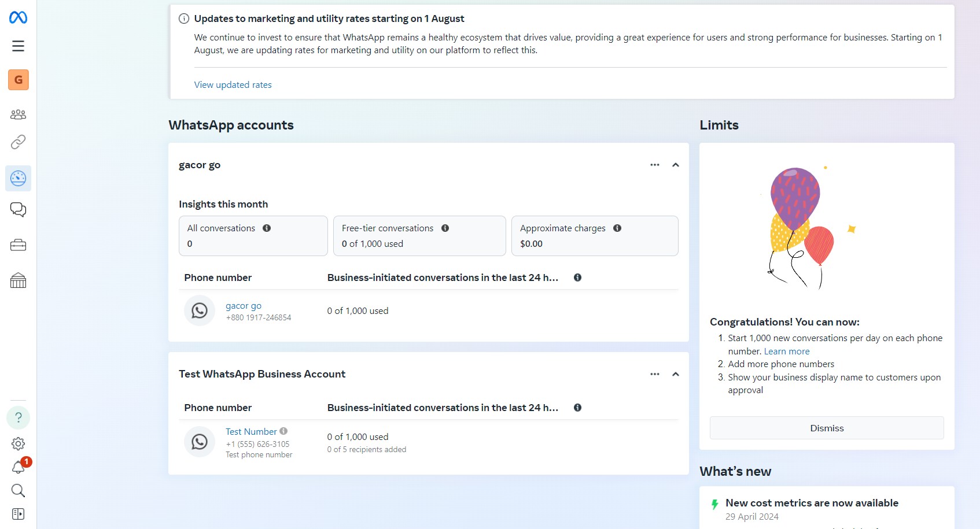Open the chat bubbles messaging icon
Image resolution: width=980 pixels, height=529 pixels.
tap(18, 209)
